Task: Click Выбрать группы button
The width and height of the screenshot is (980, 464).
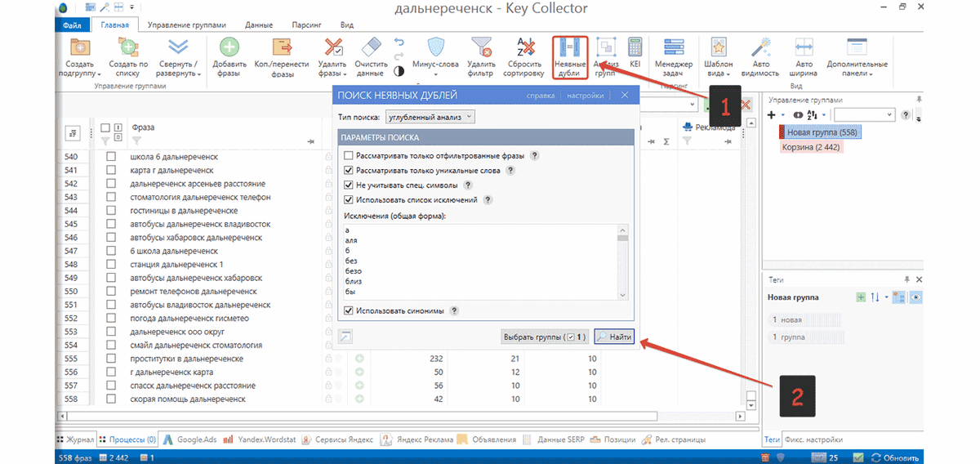Action: tap(544, 336)
